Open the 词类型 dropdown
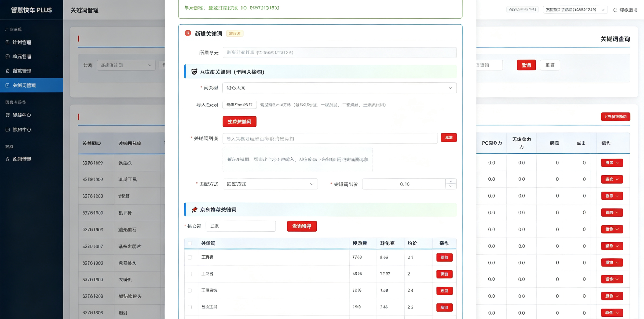 (339, 88)
